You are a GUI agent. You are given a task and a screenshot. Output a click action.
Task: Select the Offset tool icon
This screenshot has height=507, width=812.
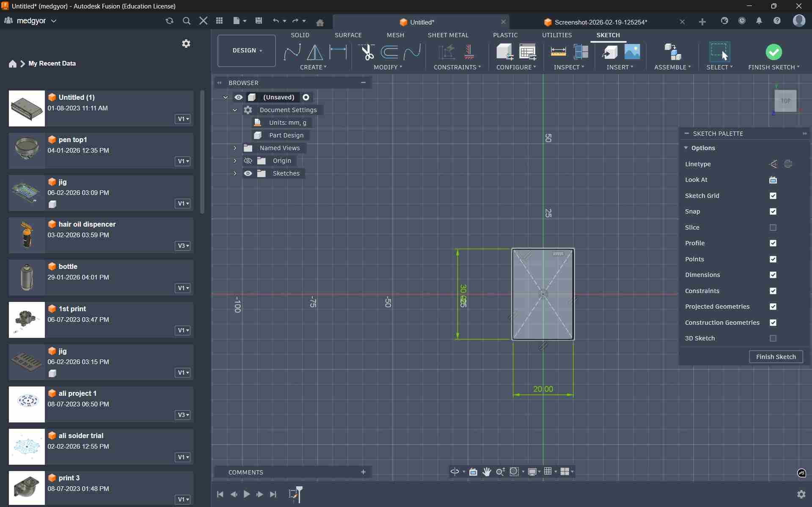click(389, 52)
